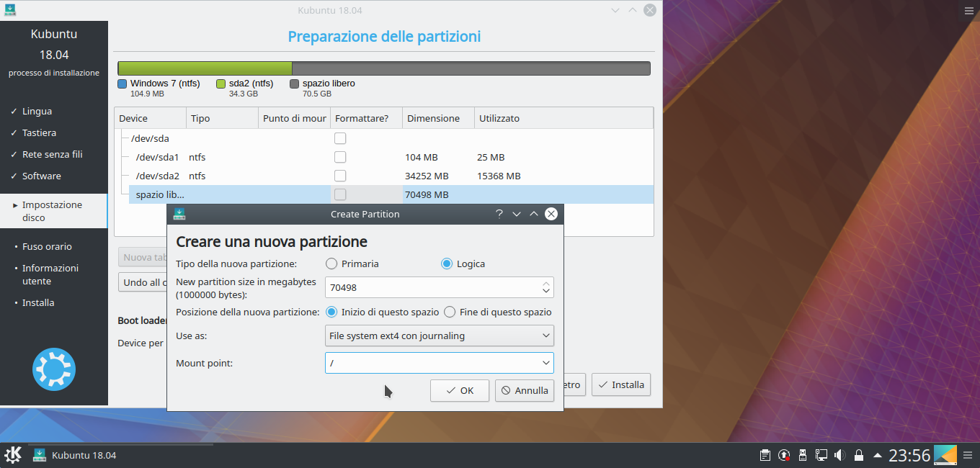The height and width of the screenshot is (468, 980).
Task: Maximize the Kubuntu 18.04 installer window
Action: coord(633,10)
